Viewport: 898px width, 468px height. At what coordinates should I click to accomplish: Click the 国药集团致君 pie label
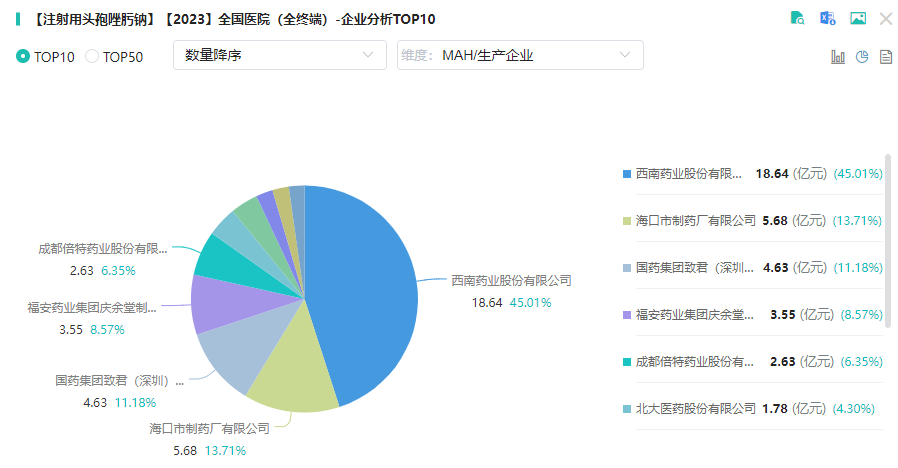(119, 381)
